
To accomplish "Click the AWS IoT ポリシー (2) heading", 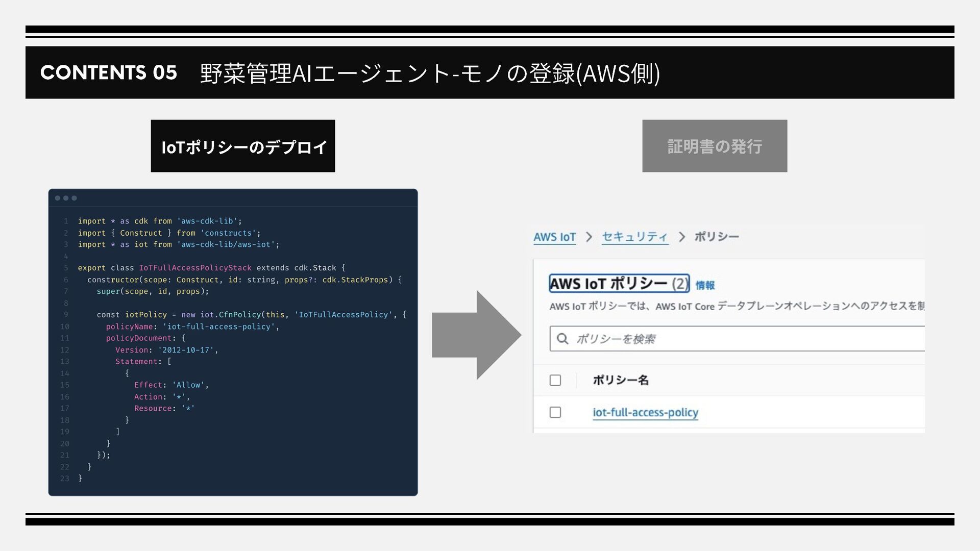I will (x=619, y=283).
